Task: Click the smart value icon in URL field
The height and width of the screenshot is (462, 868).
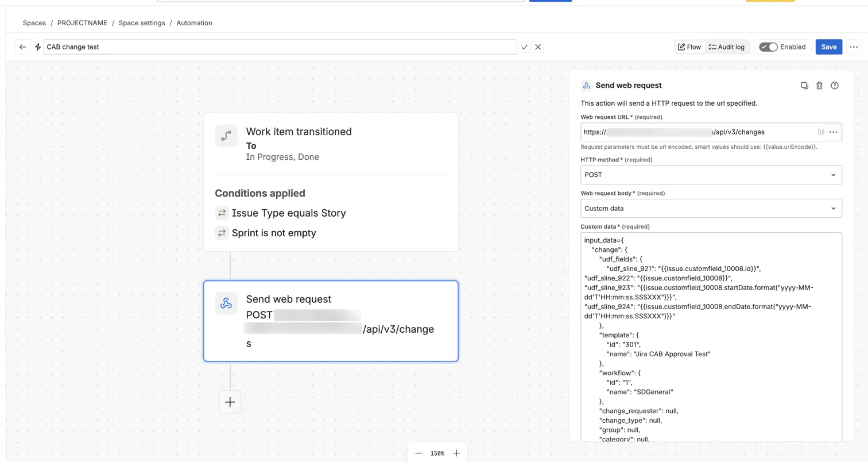Action: (821, 132)
